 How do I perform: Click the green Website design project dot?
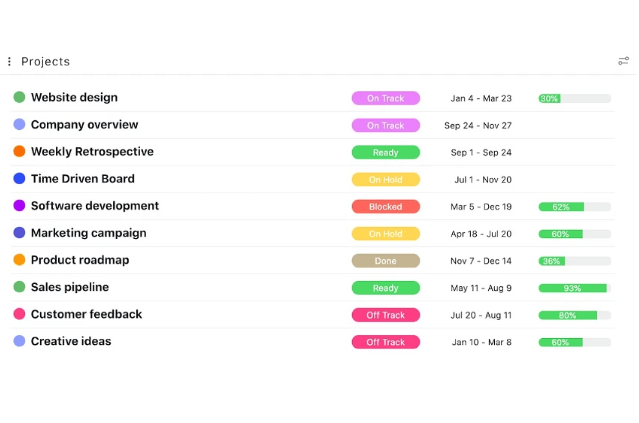coord(19,98)
